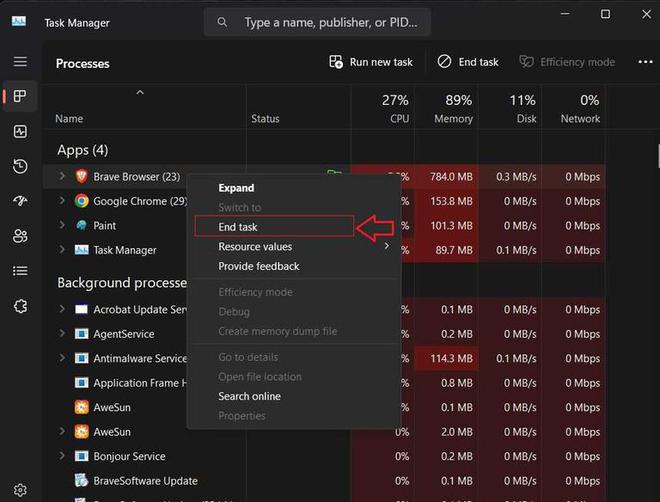
Task: Expand the Bonjour Service group
Action: [62, 455]
